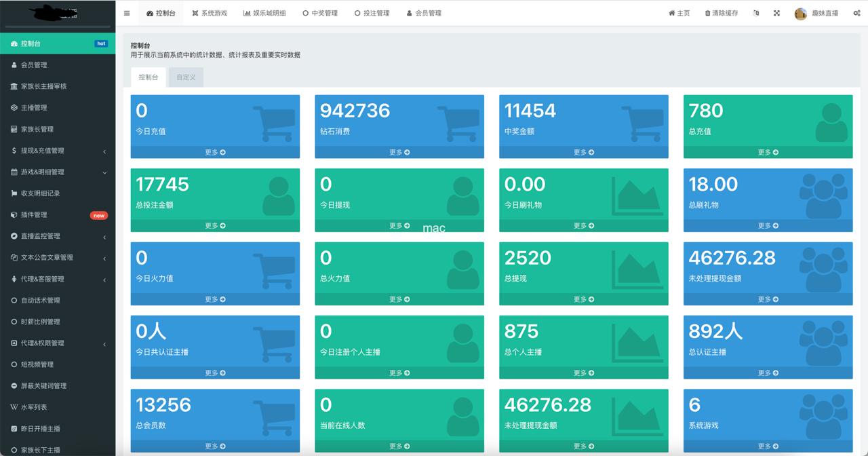Click the hamburger sidebar toggle icon
This screenshot has height=456, width=868.
(127, 13)
